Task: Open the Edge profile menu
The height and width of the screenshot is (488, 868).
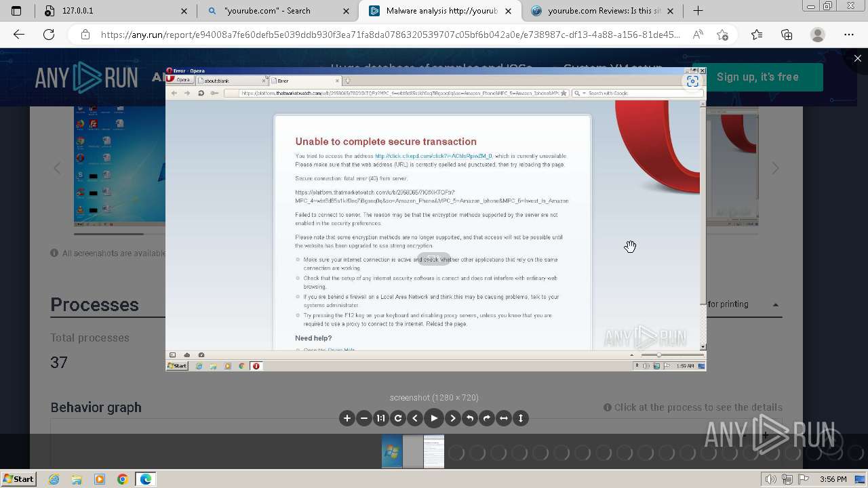Action: pyautogui.click(x=818, y=35)
